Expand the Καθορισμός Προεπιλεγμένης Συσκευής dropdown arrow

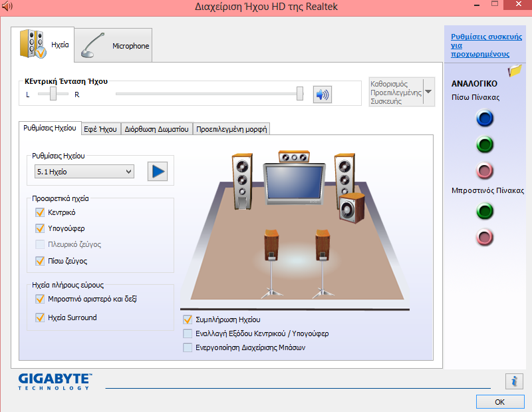click(x=429, y=92)
